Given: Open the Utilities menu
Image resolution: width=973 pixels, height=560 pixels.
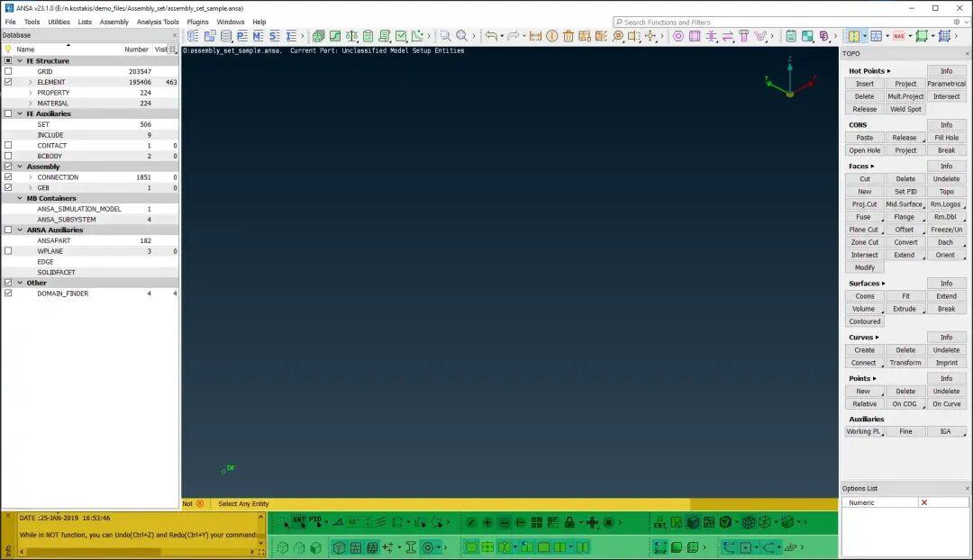Looking at the screenshot, I should pyautogui.click(x=59, y=22).
